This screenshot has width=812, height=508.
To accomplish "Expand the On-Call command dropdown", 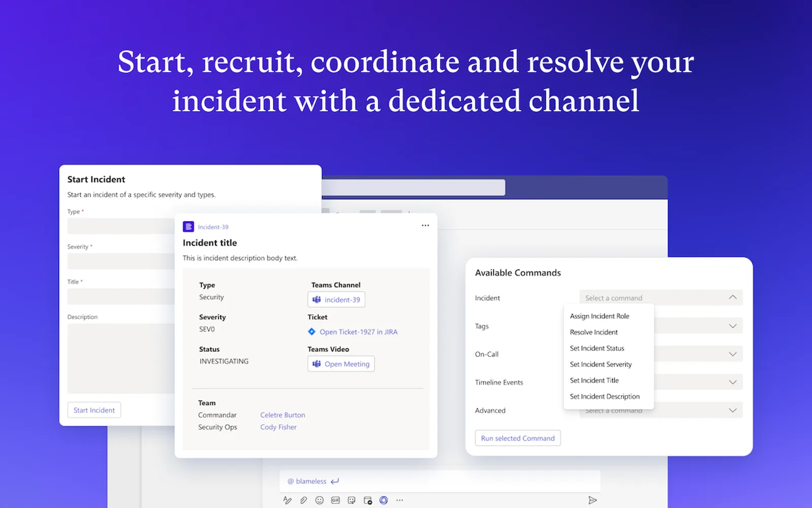I will click(732, 354).
